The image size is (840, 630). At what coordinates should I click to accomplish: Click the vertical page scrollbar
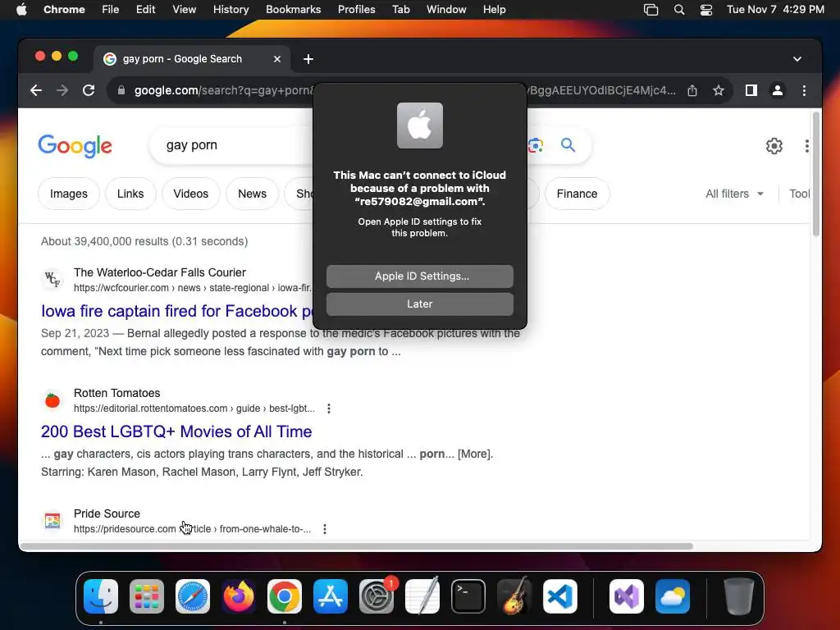[x=816, y=174]
